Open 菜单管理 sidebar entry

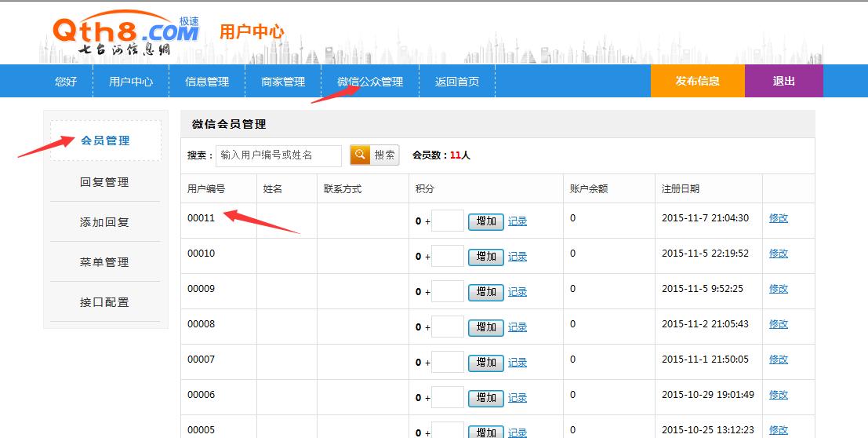coord(104,262)
